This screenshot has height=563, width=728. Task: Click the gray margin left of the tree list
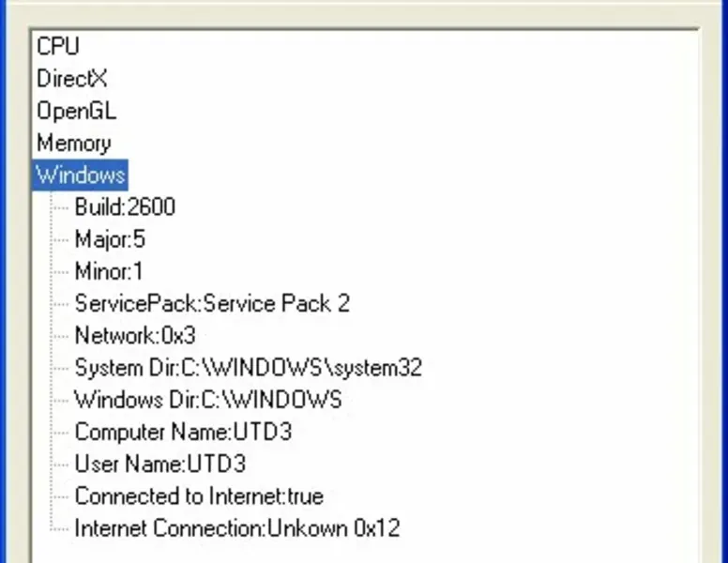point(13,281)
